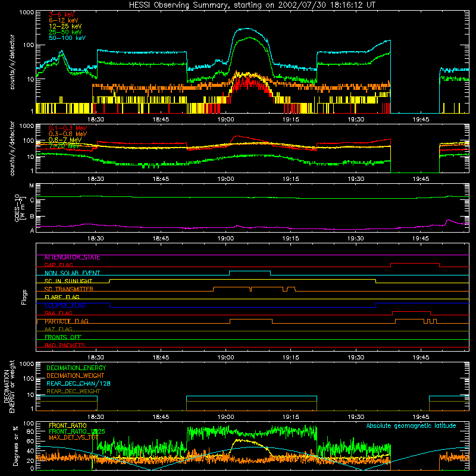Click the 'DECIMATION_WEIGHT' legend label
Image resolution: width=476 pixels, height=476 pixels.
(x=76, y=376)
